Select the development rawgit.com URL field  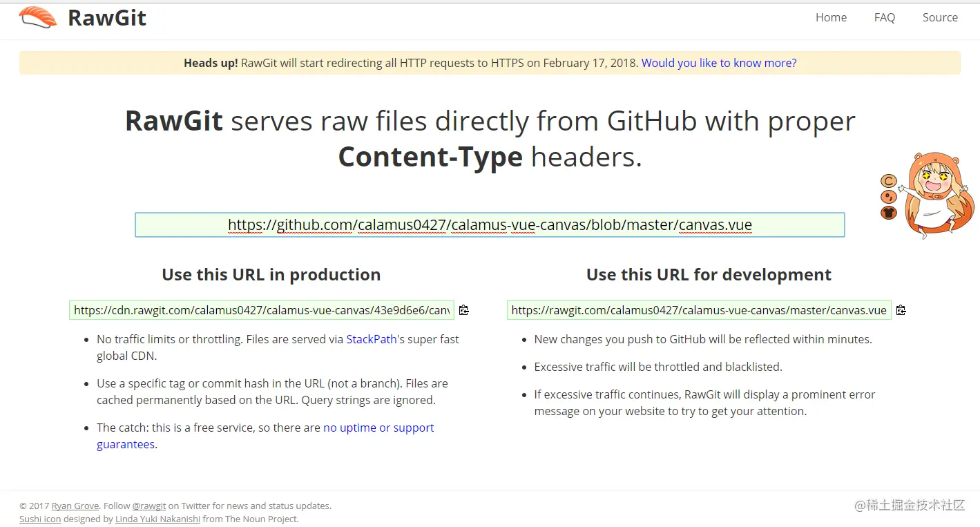699,310
